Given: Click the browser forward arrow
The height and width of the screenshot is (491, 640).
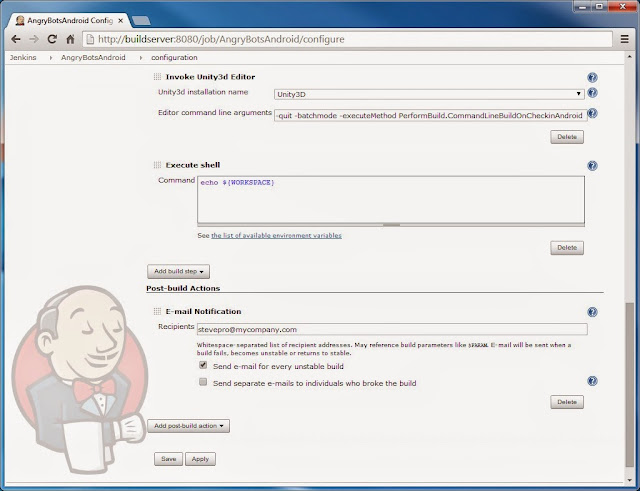Looking at the screenshot, I should (34, 39).
